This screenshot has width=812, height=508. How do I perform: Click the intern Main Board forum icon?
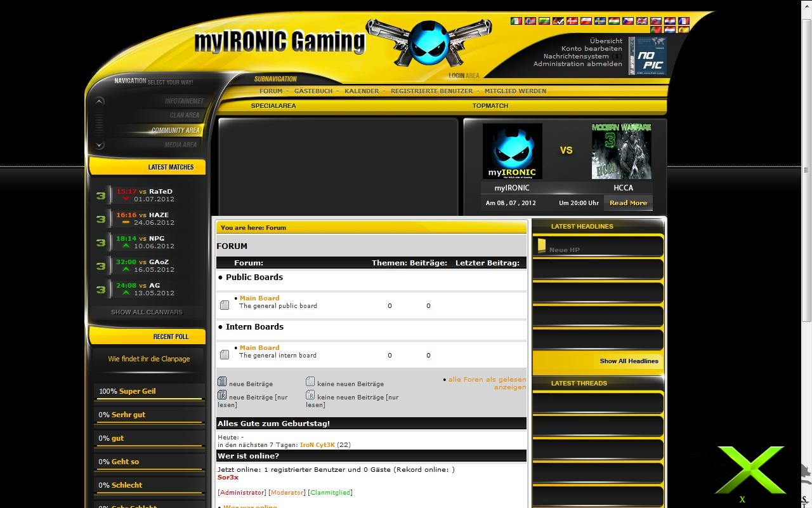[224, 355]
